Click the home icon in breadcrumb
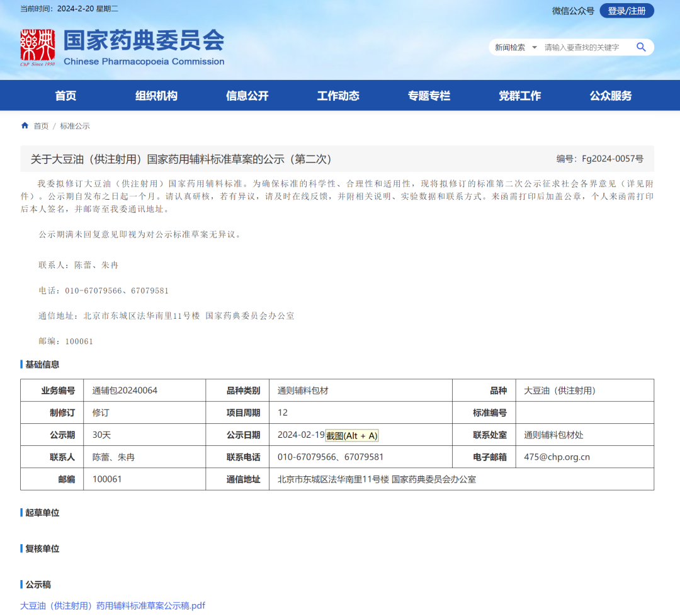The height and width of the screenshot is (616, 680). point(25,125)
